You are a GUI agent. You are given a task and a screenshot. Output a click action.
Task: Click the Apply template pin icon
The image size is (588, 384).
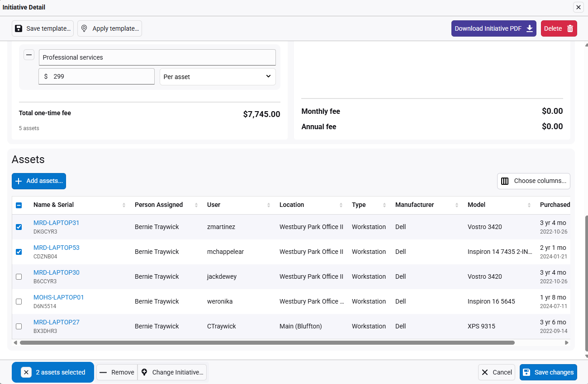tap(84, 28)
